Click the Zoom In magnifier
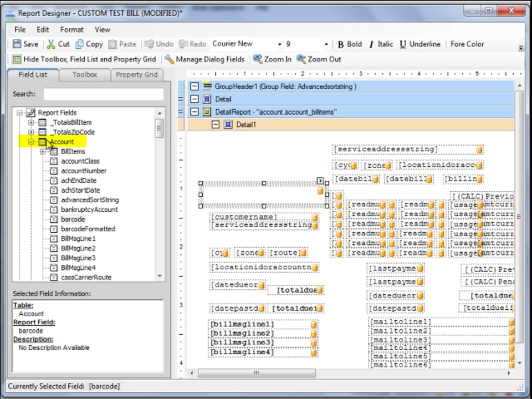Screen dimensions: 532x399 pyautogui.click(x=258, y=59)
